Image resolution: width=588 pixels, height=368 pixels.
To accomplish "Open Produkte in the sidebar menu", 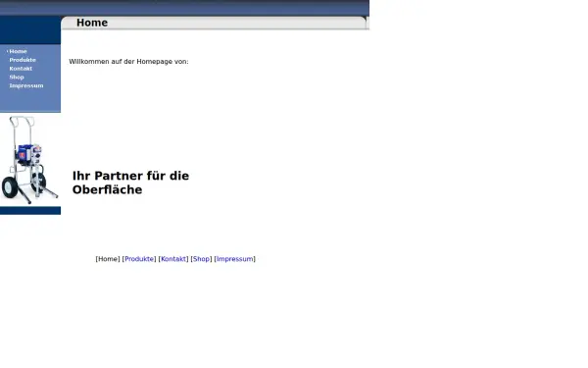I will (x=23, y=60).
